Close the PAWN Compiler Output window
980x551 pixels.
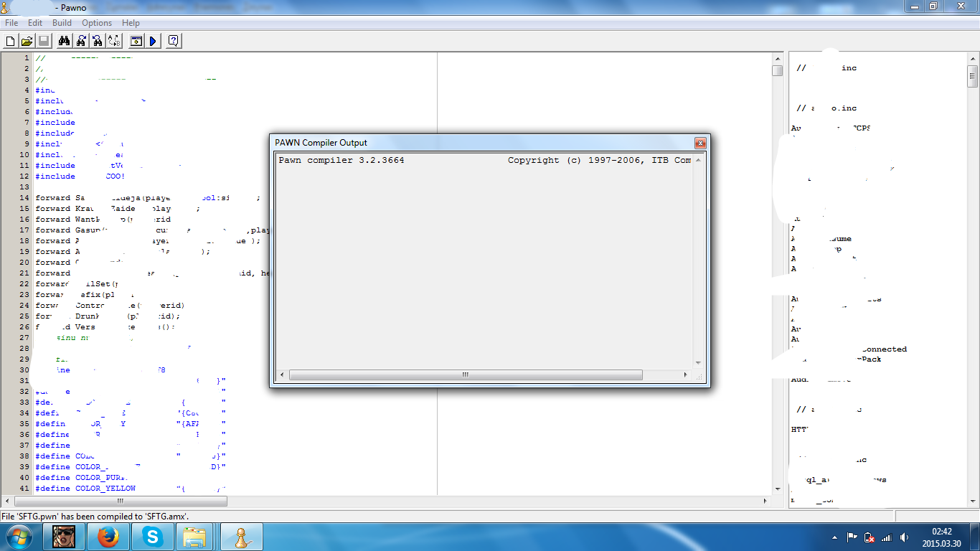700,143
